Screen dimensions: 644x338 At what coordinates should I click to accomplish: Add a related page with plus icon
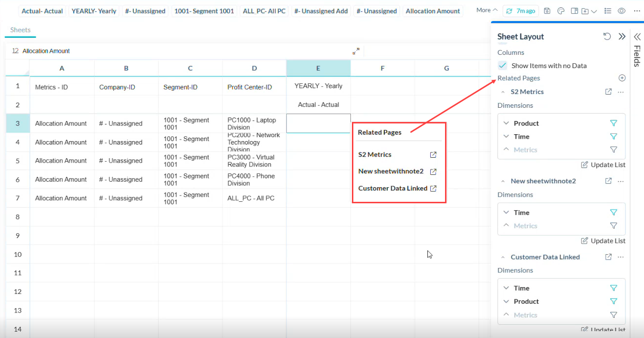tap(622, 78)
